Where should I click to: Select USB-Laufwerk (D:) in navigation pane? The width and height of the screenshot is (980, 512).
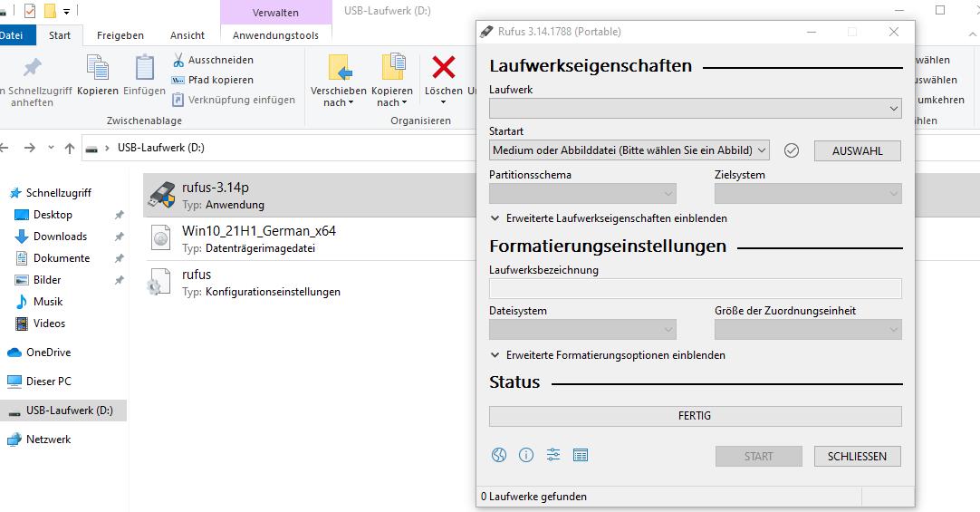(x=62, y=411)
